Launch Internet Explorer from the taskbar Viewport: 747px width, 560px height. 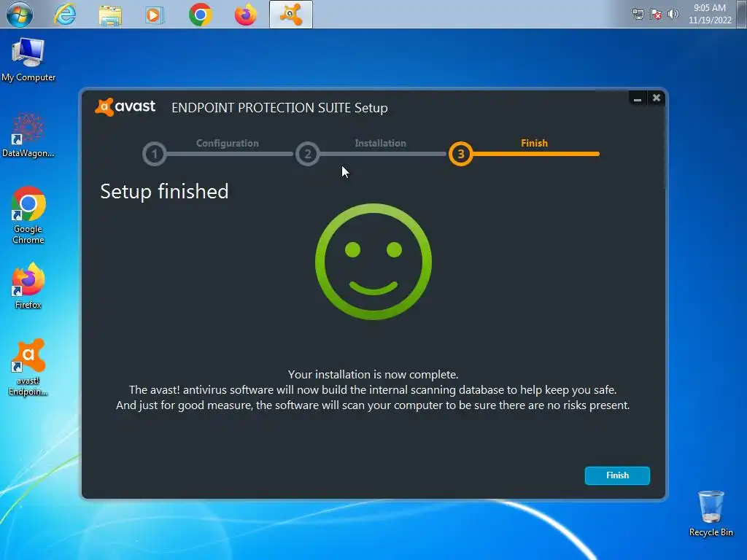[x=65, y=15]
